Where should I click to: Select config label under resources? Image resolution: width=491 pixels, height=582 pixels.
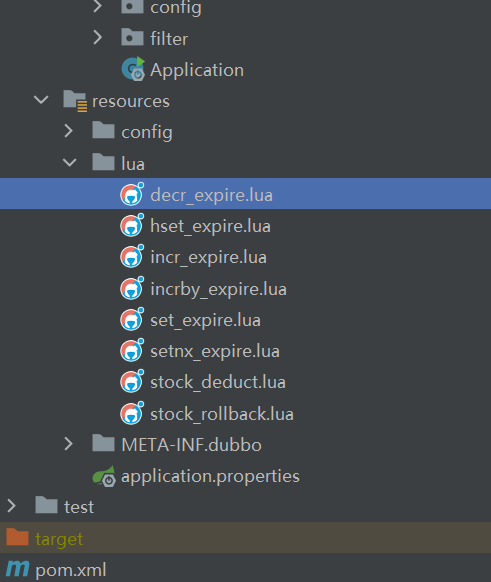coord(147,133)
